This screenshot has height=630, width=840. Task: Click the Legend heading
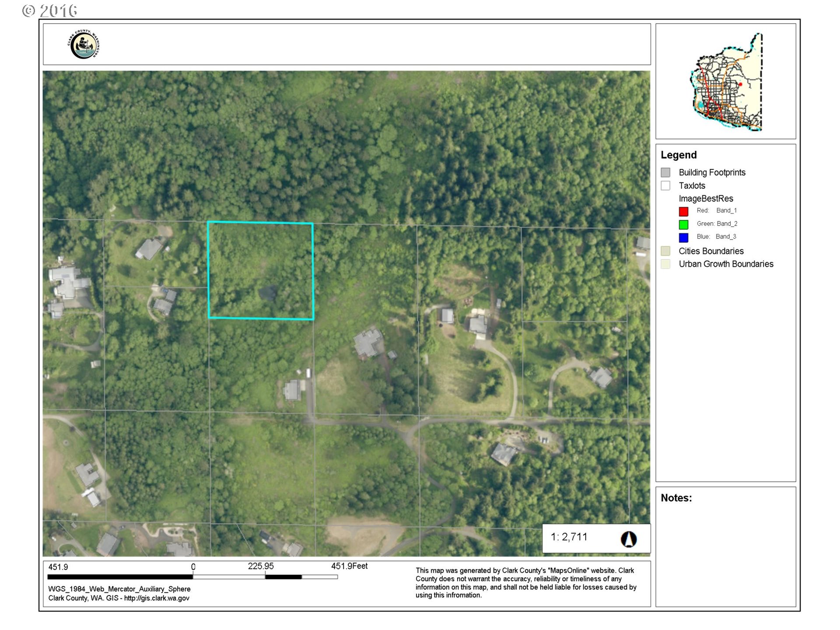point(679,155)
